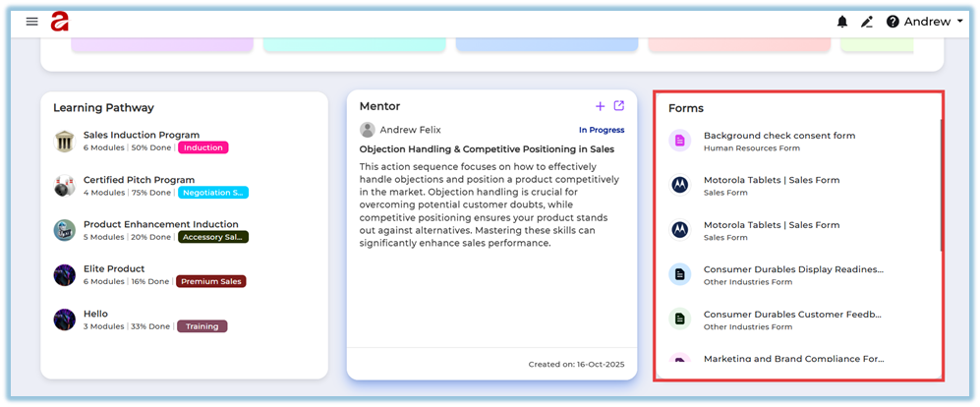The width and height of the screenshot is (980, 407).
Task: Click Background check consent form icon
Action: pyautogui.click(x=680, y=141)
